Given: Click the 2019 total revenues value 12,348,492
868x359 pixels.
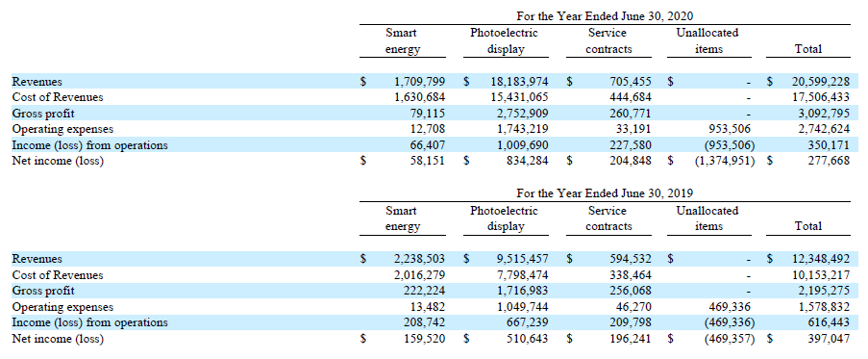Looking at the screenshot, I should pyautogui.click(x=820, y=259).
